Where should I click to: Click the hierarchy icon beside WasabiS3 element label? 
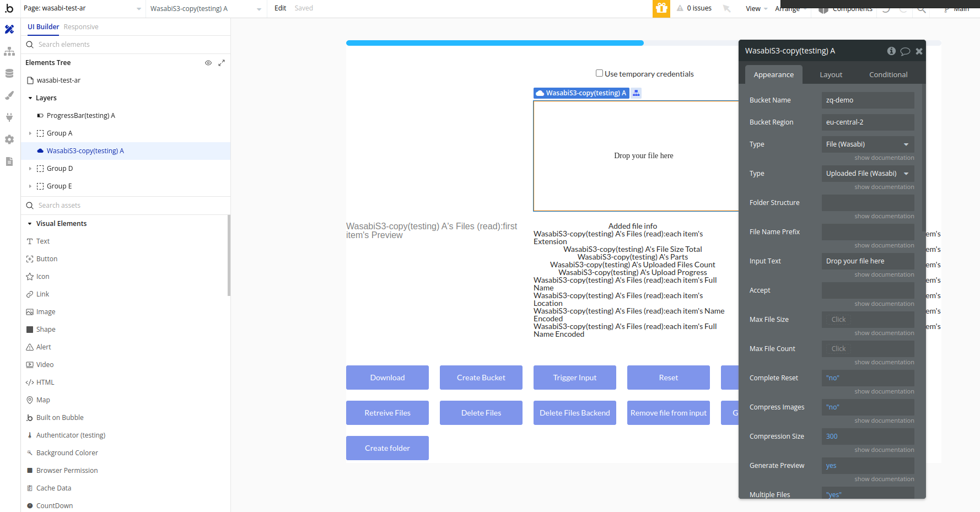pyautogui.click(x=636, y=93)
